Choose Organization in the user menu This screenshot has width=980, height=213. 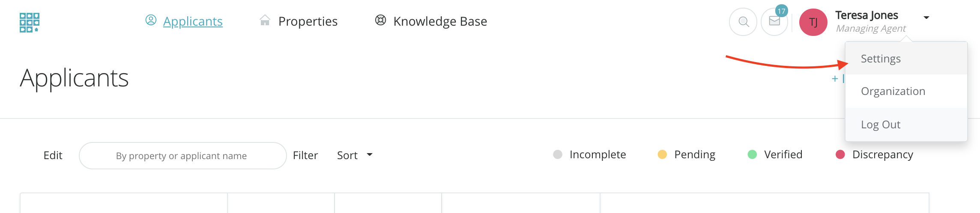pyautogui.click(x=893, y=91)
